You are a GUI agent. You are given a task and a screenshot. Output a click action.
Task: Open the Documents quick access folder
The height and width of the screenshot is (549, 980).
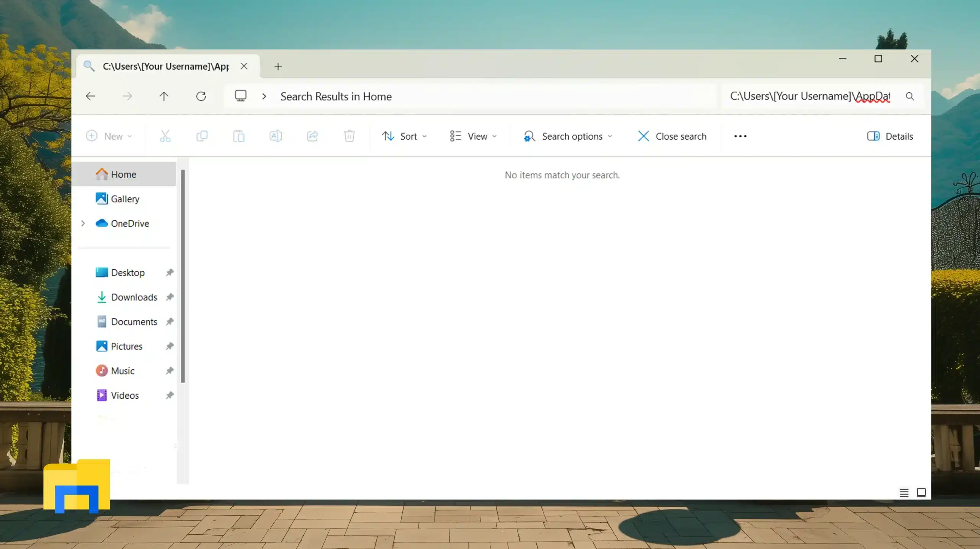tap(126, 321)
